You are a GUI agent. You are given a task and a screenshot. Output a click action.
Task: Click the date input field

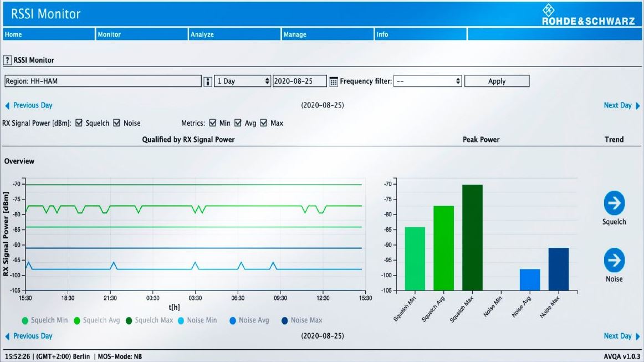[x=299, y=81]
